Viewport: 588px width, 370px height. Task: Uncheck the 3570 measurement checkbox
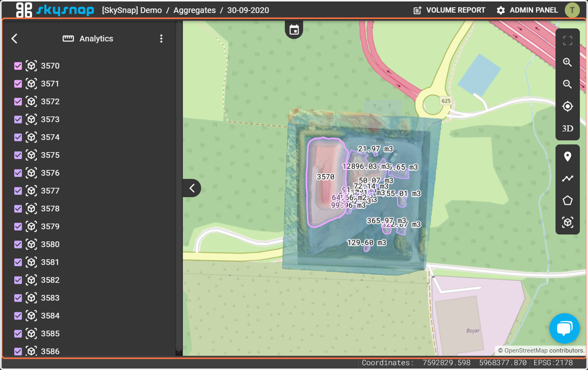click(x=18, y=66)
